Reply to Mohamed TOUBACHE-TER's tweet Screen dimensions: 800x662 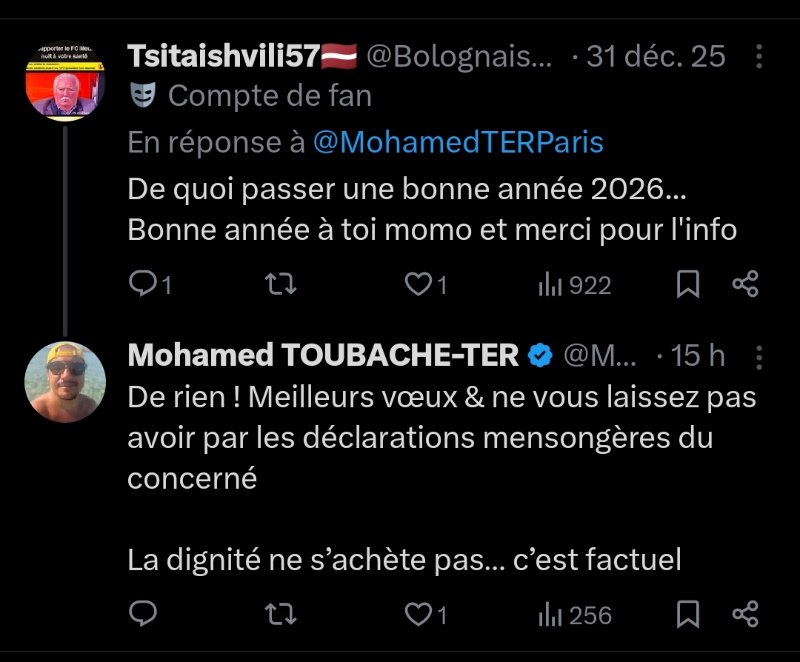tap(144, 614)
